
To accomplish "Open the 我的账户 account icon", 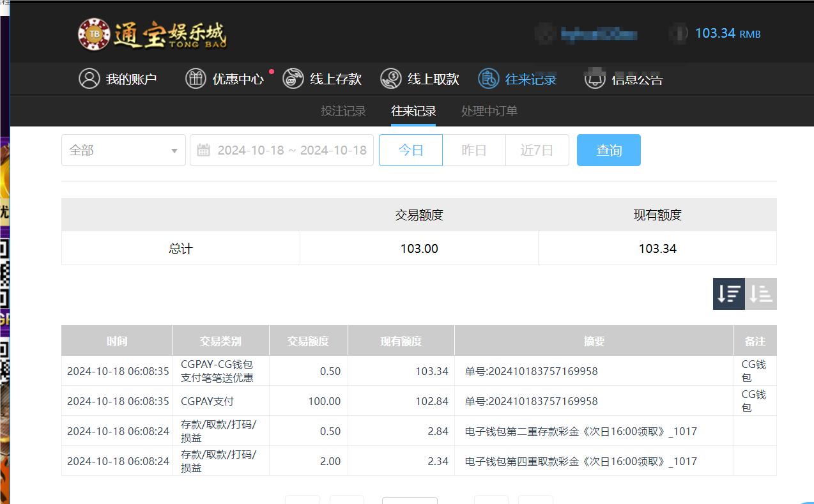I will coord(89,79).
